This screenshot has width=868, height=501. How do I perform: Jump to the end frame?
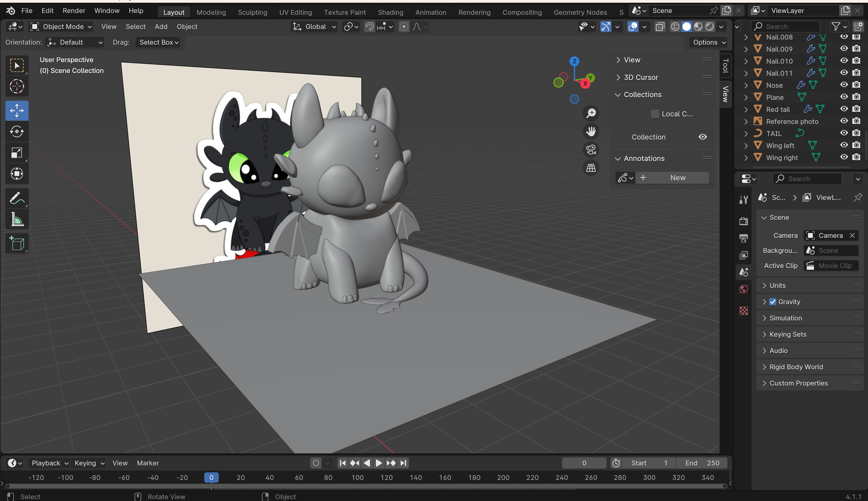(x=403, y=463)
